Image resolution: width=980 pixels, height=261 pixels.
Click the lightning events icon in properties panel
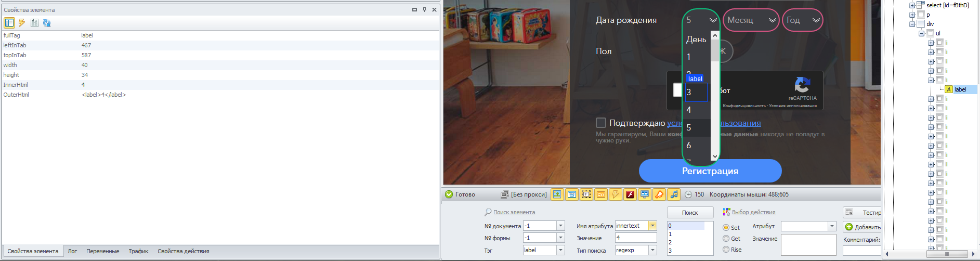tap(22, 23)
